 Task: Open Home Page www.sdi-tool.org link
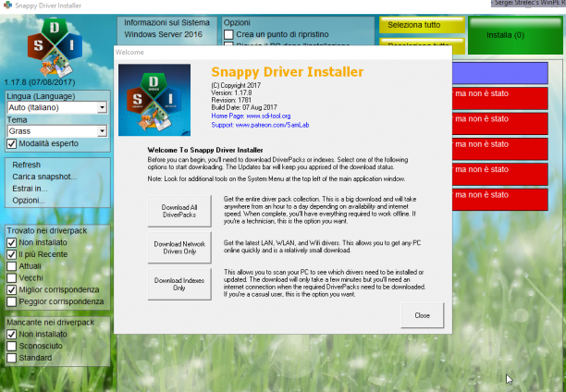[251, 116]
